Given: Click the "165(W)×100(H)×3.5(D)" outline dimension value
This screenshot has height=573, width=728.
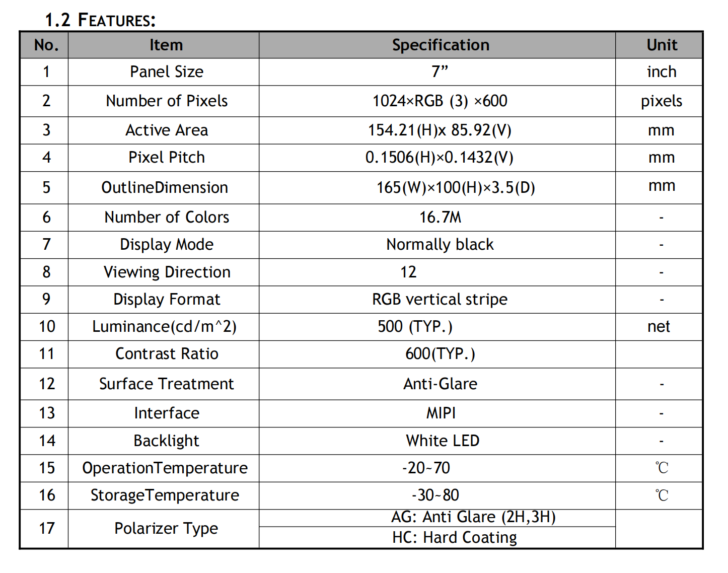Looking at the screenshot, I should (455, 187).
